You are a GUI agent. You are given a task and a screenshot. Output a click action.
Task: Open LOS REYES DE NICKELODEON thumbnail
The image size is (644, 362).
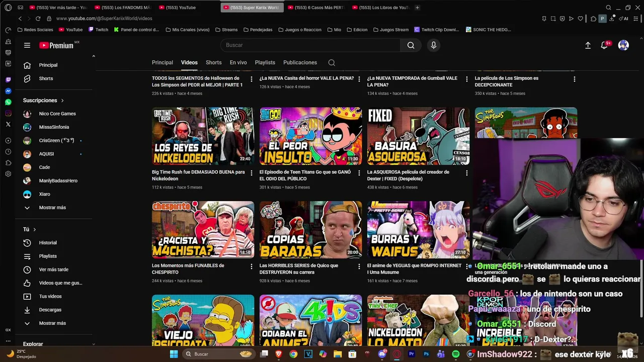(203, 136)
